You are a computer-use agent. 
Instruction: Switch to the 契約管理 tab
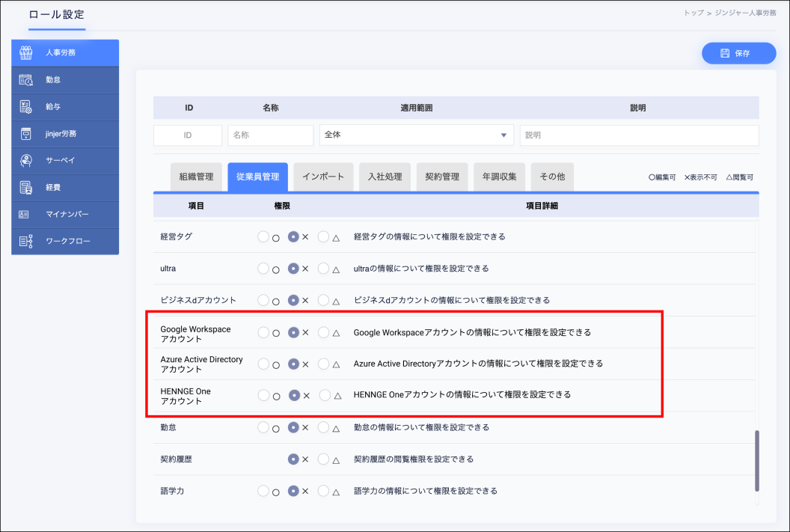click(x=442, y=177)
